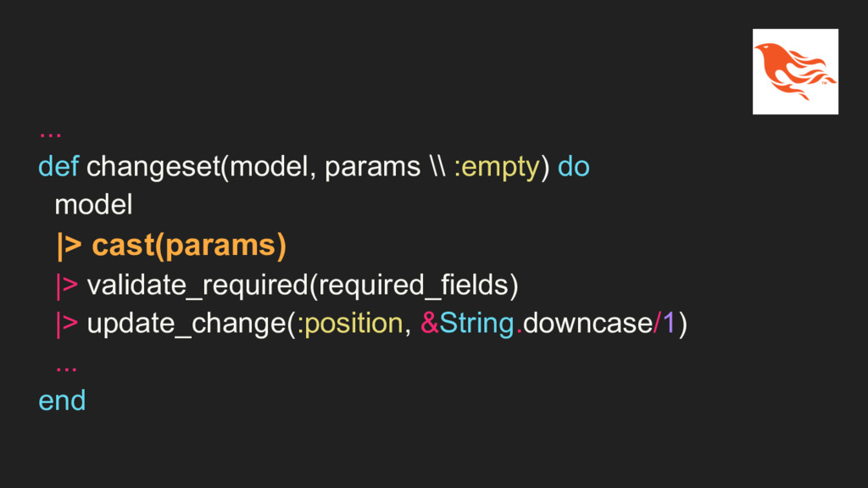Image resolution: width=868 pixels, height=488 pixels.
Task: Click the 'do' keyword
Action: pos(574,167)
